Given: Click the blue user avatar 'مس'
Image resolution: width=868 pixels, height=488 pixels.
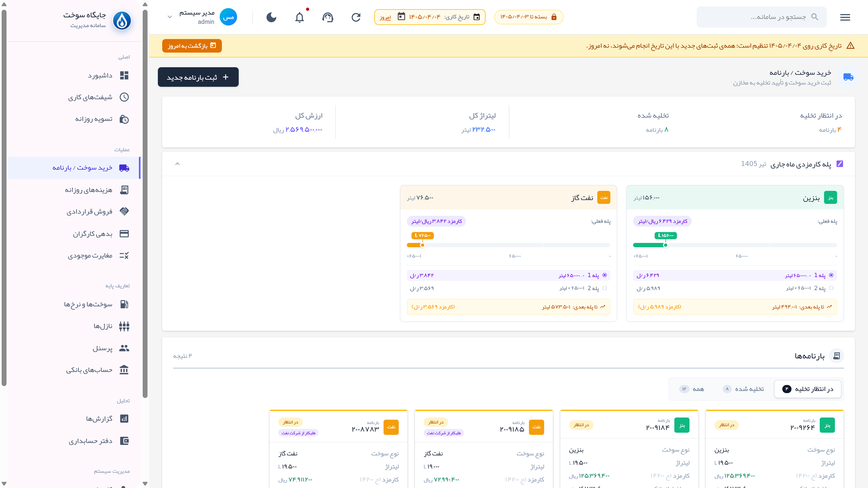Looking at the screenshot, I should coord(228,17).
